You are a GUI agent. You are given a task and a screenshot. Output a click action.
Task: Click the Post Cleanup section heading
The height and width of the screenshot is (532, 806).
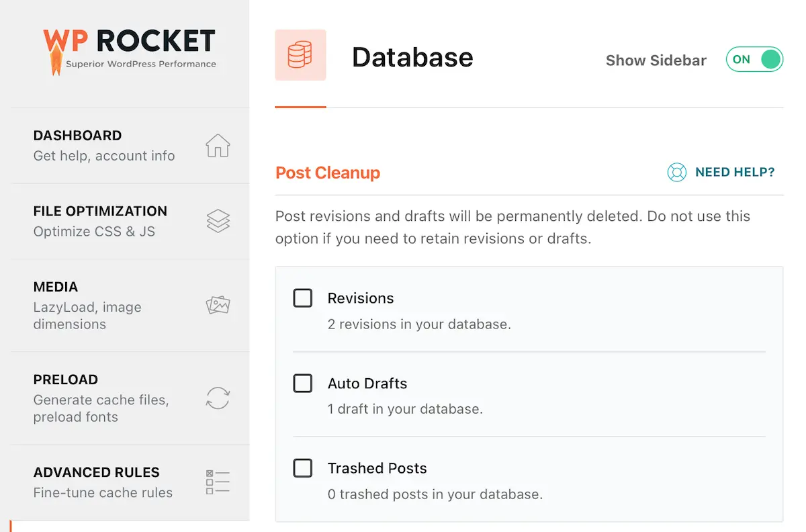[x=328, y=173]
